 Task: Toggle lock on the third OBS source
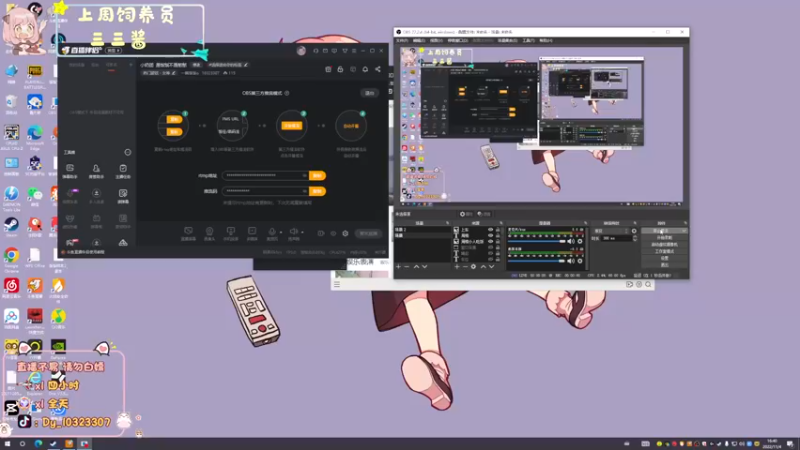coord(498,242)
